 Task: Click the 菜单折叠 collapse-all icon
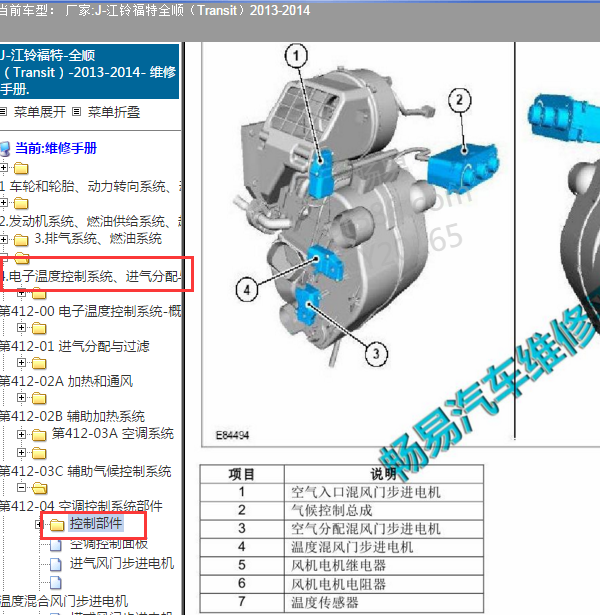[76, 112]
